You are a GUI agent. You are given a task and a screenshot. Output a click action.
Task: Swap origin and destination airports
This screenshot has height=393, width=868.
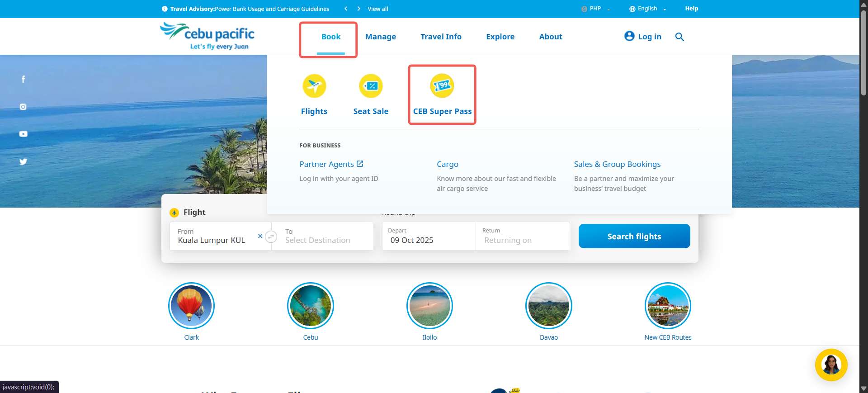coord(271,237)
